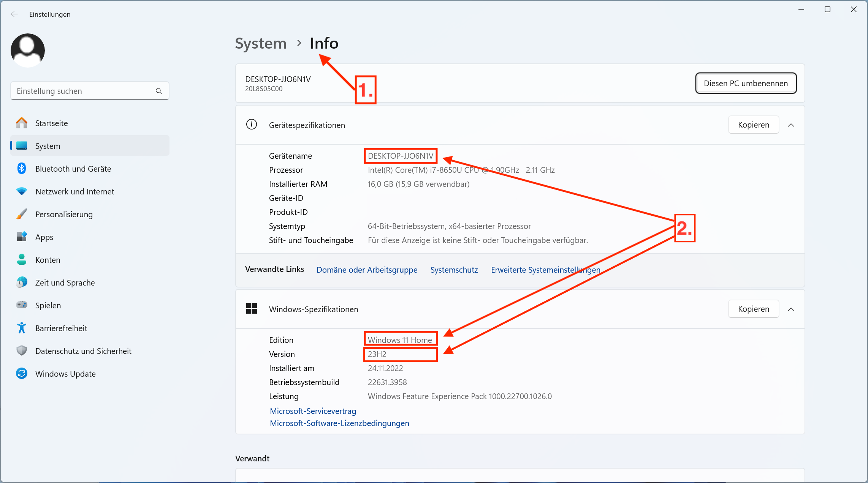Select System in the sidebar
Image resolution: width=868 pixels, height=483 pixels.
click(x=90, y=146)
